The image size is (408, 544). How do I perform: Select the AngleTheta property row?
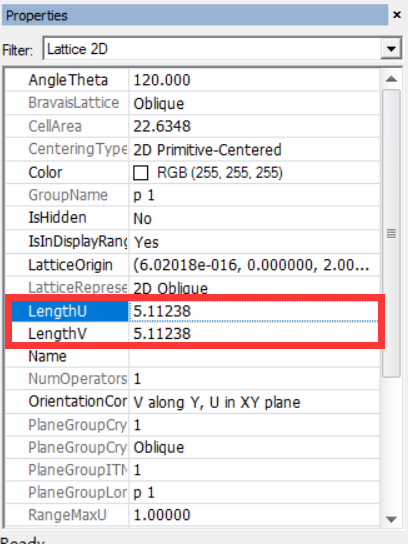click(193, 80)
